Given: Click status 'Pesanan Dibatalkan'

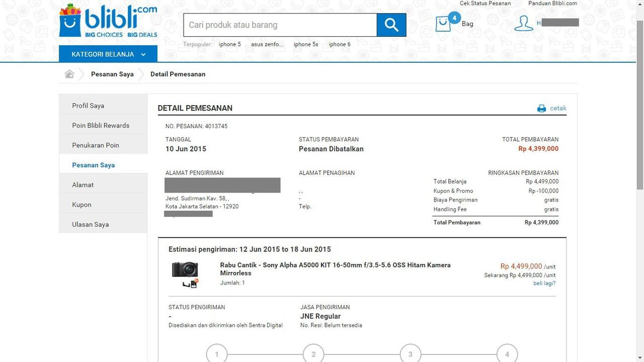Looking at the screenshot, I should click(x=331, y=149).
